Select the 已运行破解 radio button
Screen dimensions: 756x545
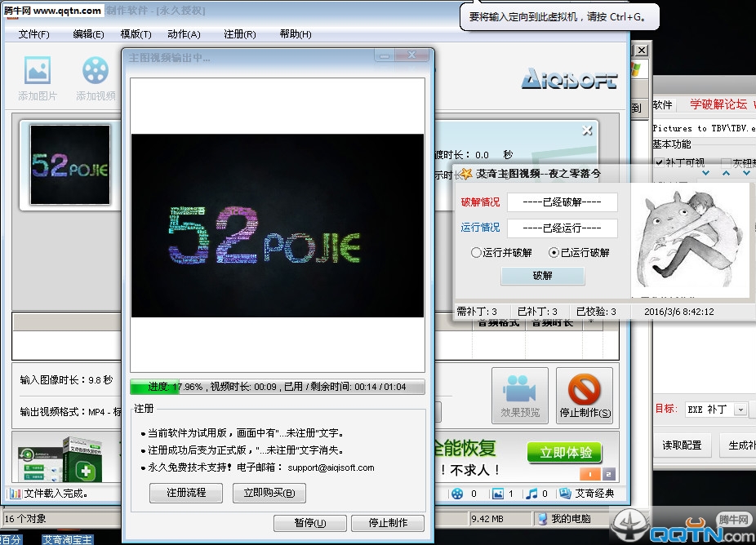coord(554,252)
